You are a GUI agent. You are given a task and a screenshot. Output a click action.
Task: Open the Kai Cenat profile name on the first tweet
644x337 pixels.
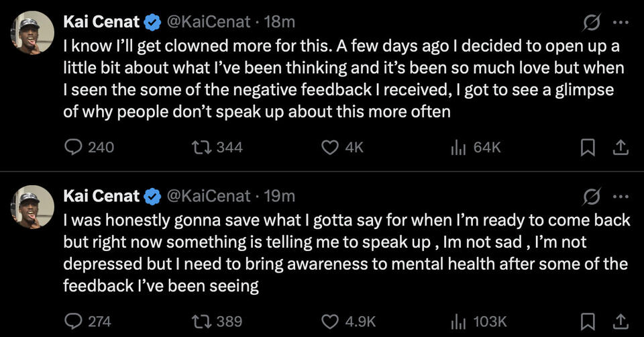pyautogui.click(x=101, y=22)
